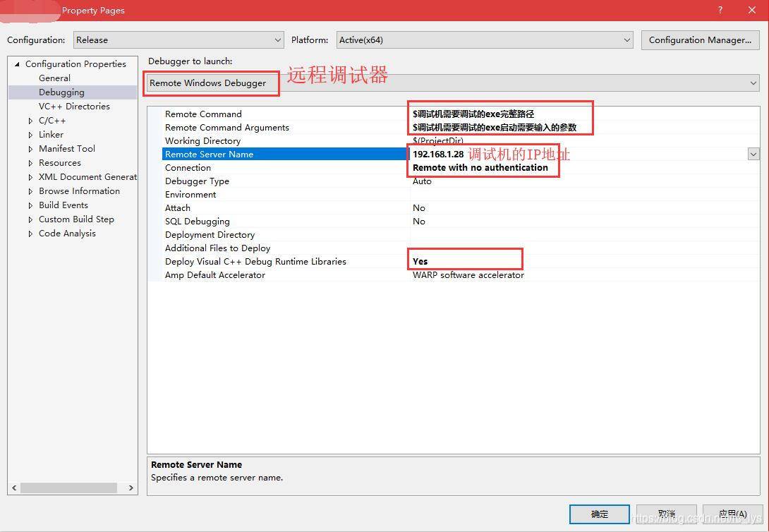Select the Debugging tree item
This screenshot has height=532, width=769.
click(61, 92)
